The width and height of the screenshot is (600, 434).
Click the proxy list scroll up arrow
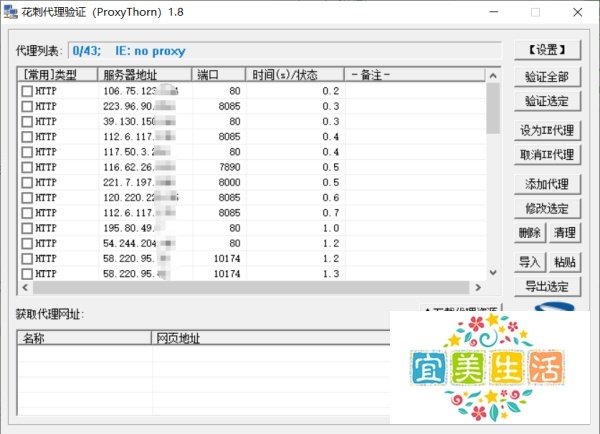[x=493, y=76]
